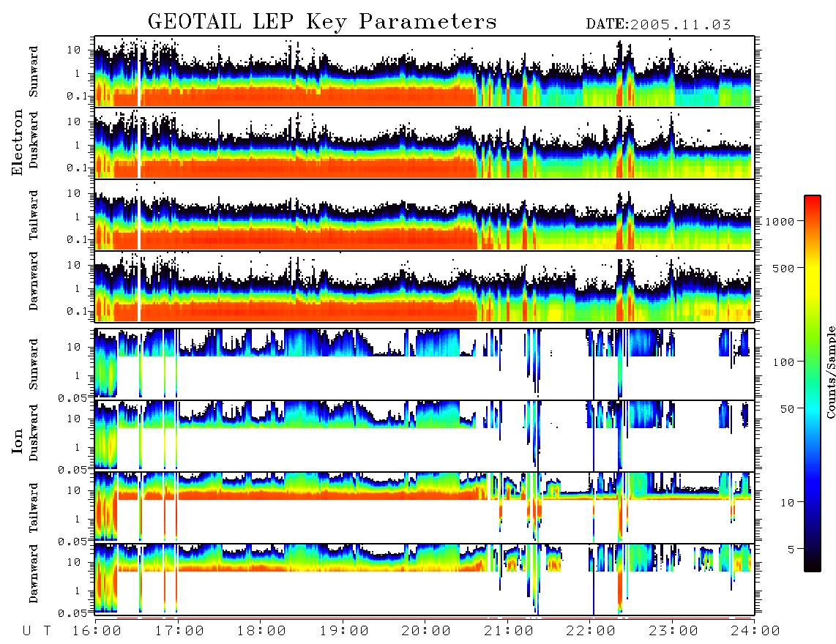The width and height of the screenshot is (836, 644).
Task: Click the 21:00 time axis label
Action: tap(509, 631)
